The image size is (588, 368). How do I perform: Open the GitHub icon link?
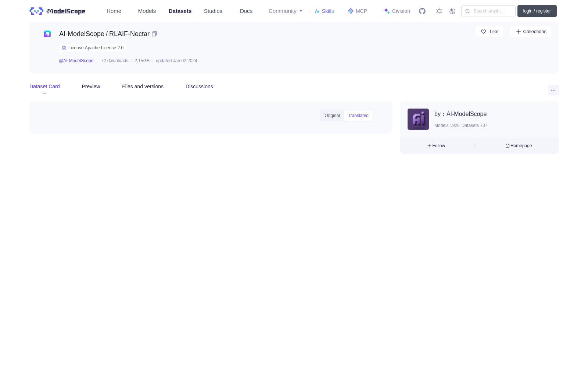422,11
